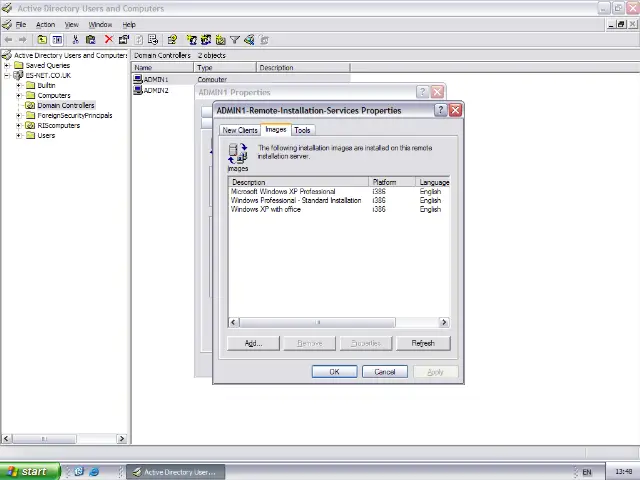Click the Refresh button in dialog

point(423,343)
